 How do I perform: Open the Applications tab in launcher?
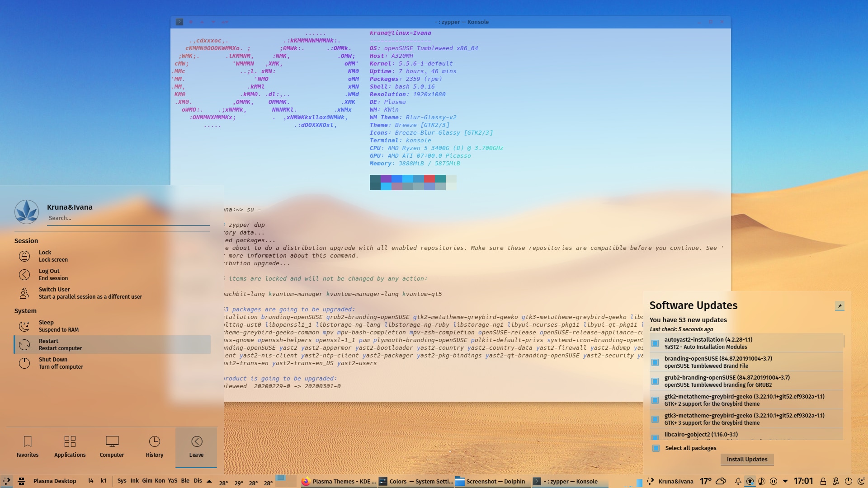coord(70,447)
